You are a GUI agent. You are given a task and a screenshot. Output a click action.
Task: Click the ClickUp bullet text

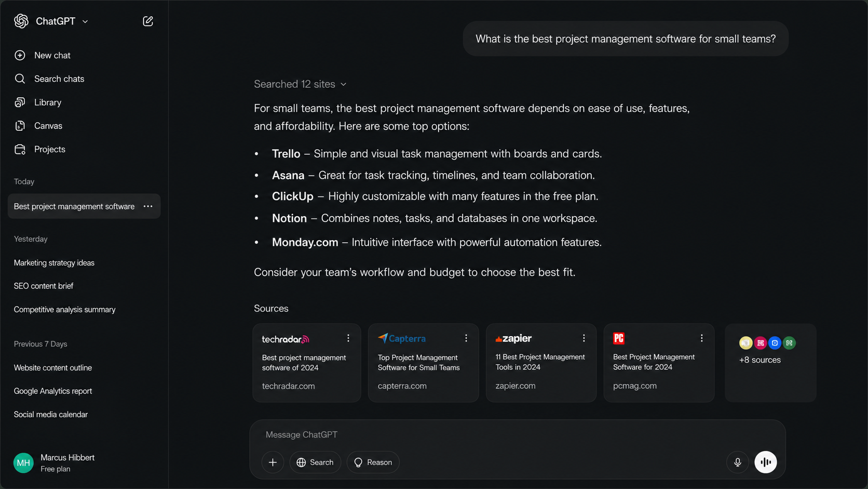(435, 196)
